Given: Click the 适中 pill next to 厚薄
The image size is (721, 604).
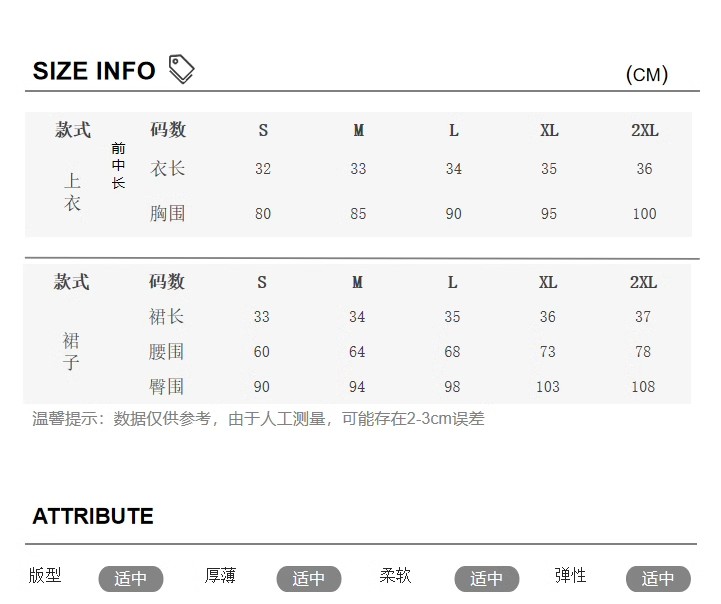Looking at the screenshot, I should coord(309,578).
